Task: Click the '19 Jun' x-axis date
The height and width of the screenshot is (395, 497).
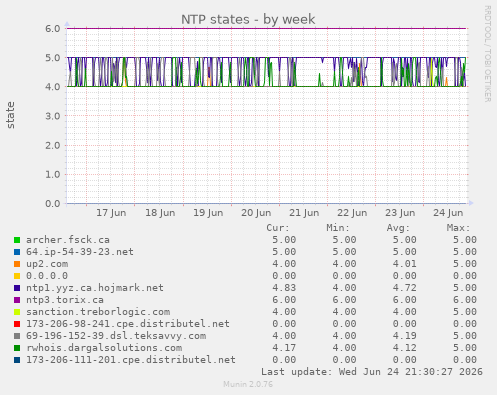Action: point(208,213)
